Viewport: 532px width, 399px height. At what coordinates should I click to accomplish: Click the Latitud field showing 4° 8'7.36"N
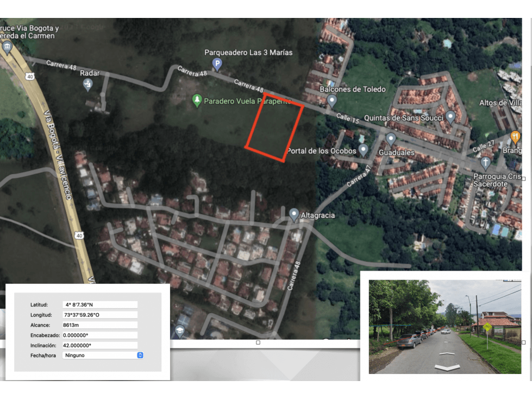(x=100, y=304)
